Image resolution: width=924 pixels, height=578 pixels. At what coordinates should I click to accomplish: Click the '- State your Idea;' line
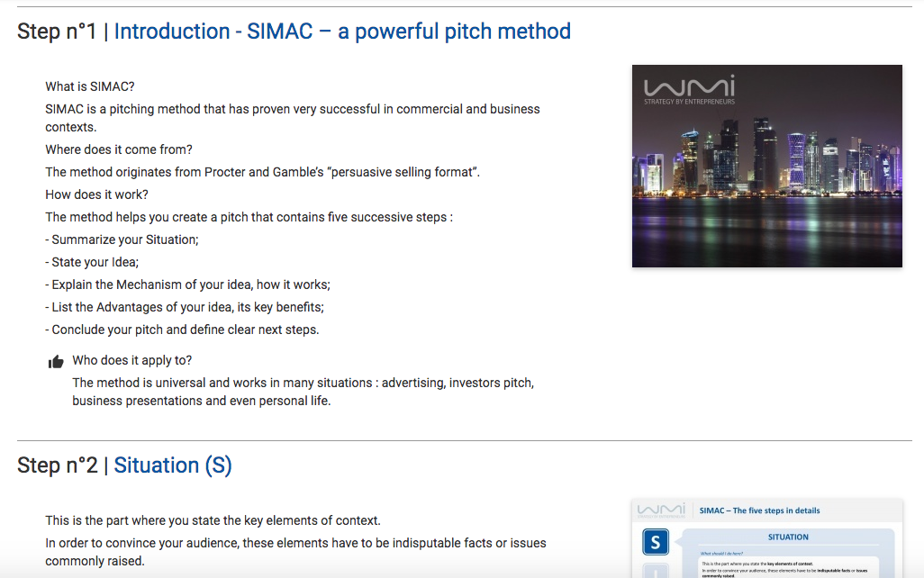pos(92,262)
